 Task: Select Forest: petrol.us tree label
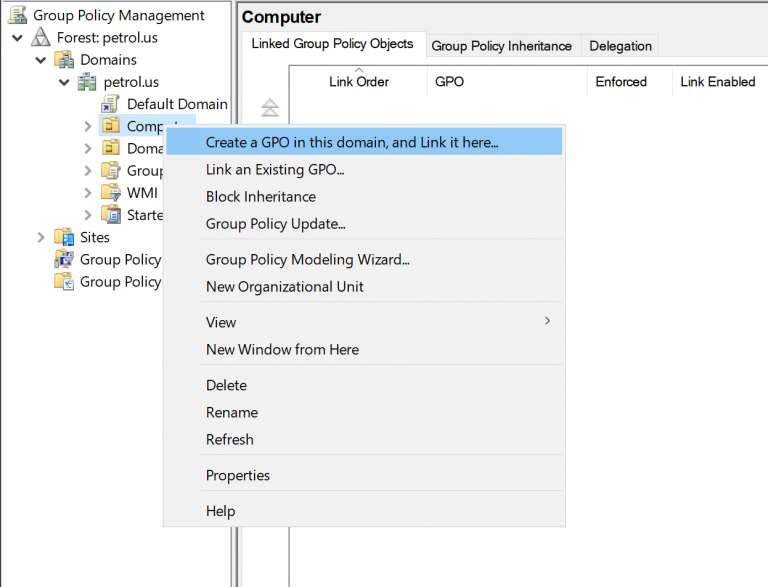(x=107, y=38)
